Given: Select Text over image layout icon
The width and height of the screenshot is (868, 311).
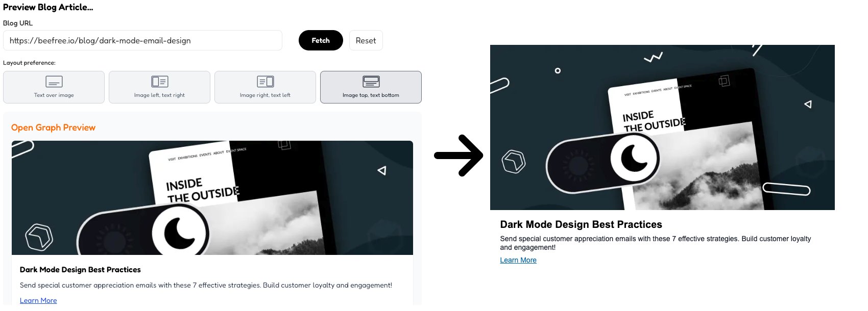Looking at the screenshot, I should point(54,82).
